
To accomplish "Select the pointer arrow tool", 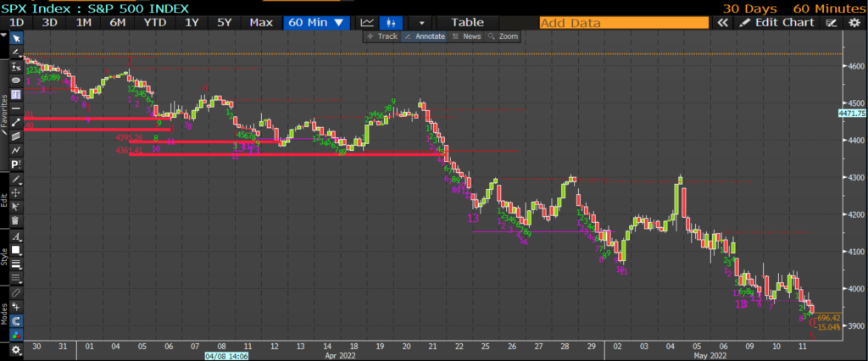I will click(16, 38).
